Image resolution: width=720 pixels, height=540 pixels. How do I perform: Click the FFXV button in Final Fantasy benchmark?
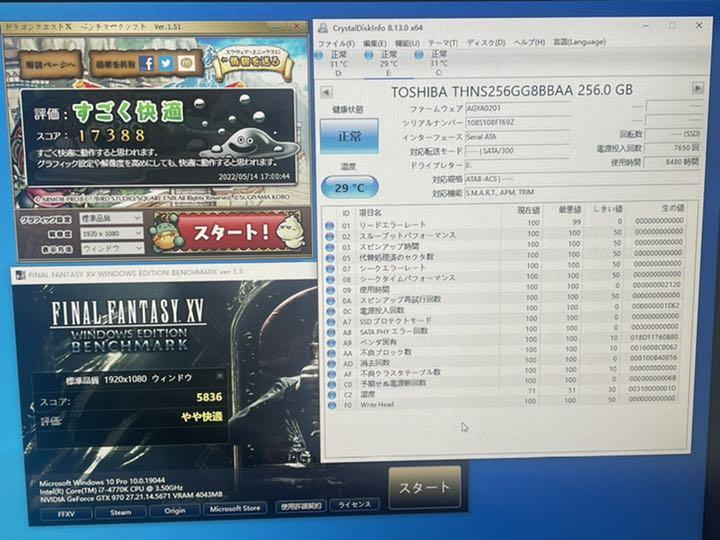pos(66,513)
